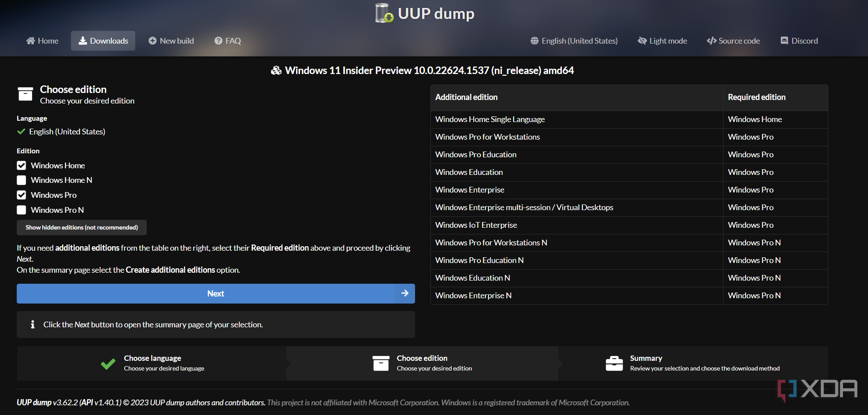Select the Windows Pro edition label

54,195
